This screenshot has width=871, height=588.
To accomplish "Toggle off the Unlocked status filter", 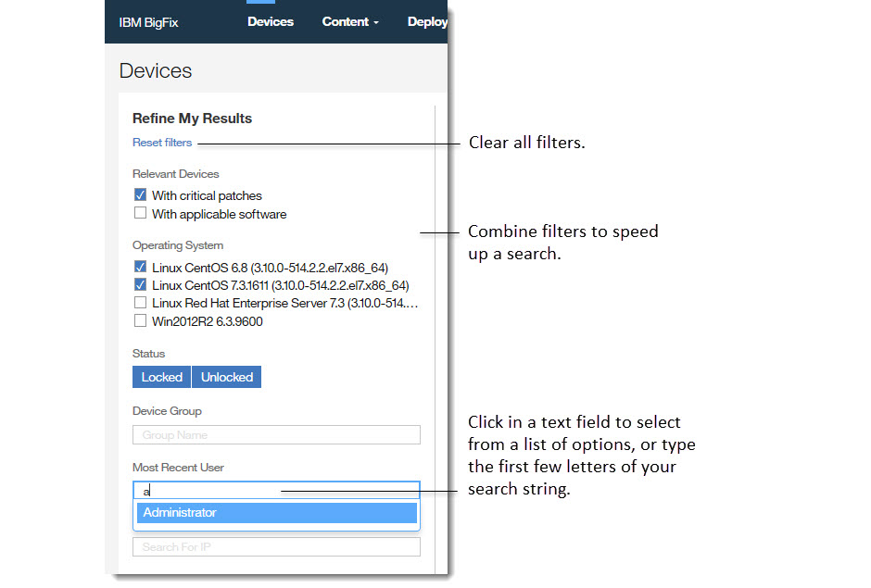I will (x=226, y=377).
